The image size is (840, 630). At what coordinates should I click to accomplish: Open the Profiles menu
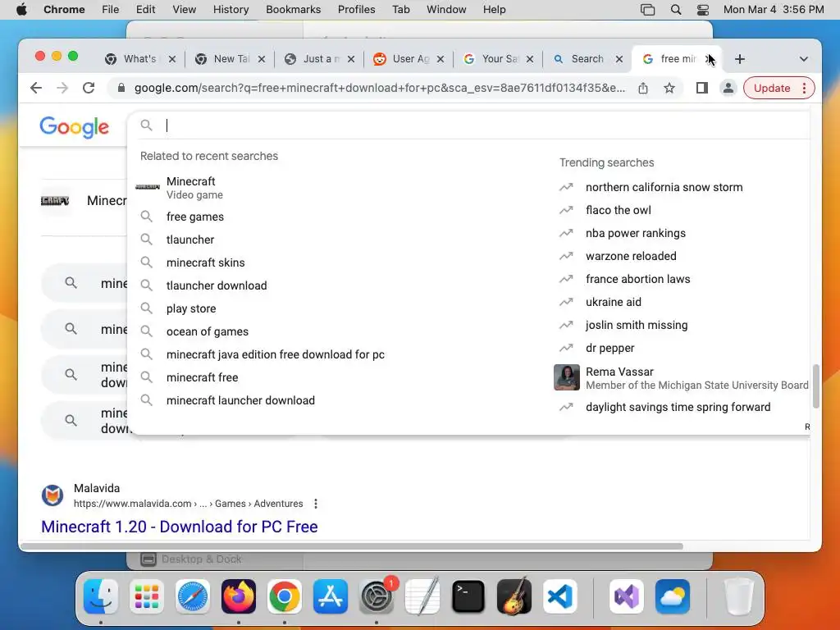pos(356,10)
